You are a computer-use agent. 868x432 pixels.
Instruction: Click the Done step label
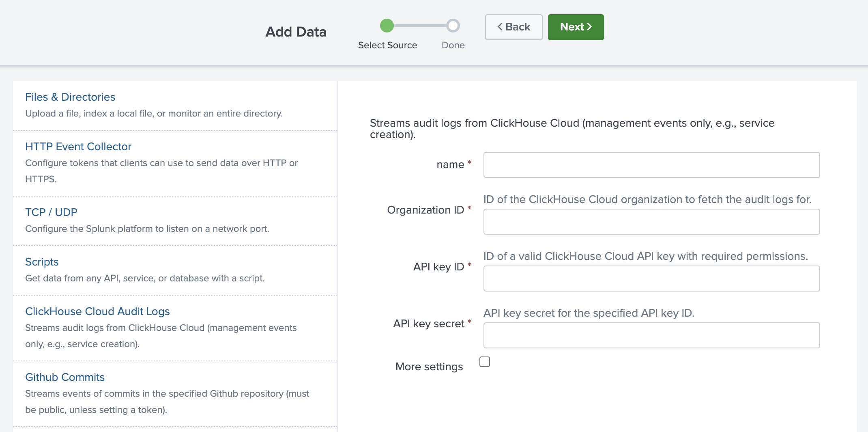coord(453,45)
